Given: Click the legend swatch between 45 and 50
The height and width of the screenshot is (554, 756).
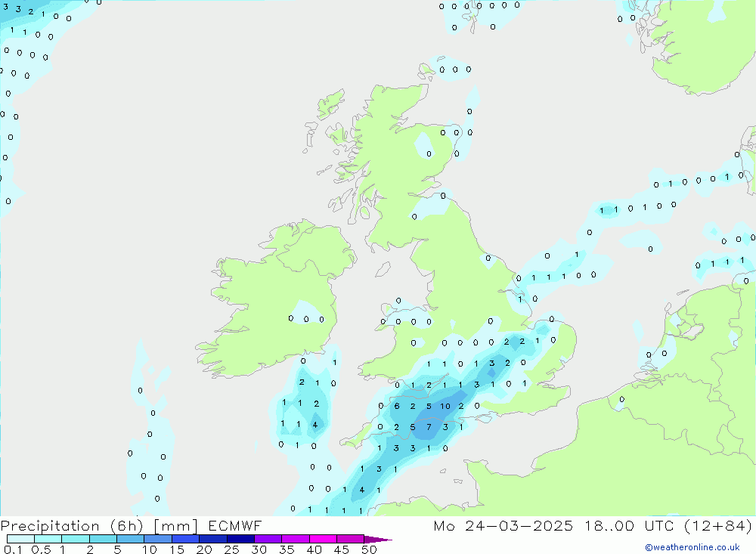Looking at the screenshot, I should (351, 539).
